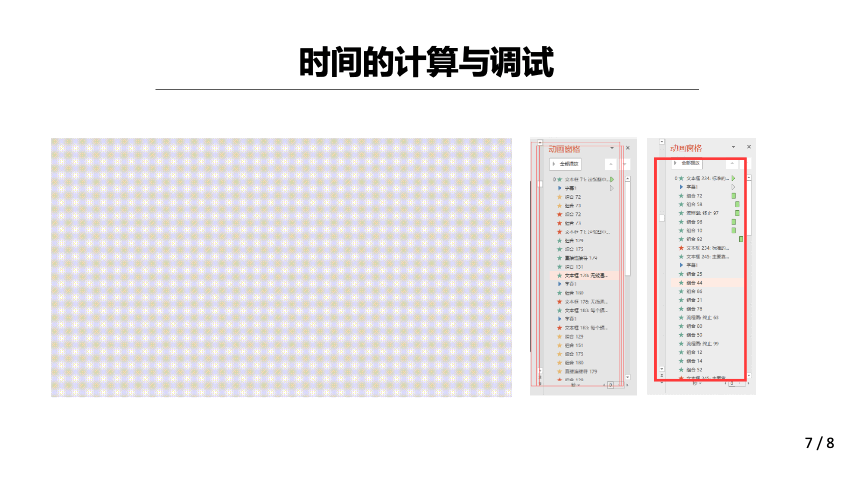Click left pane scrollbar up arrow
Screen dimensions: 853x480
pyautogui.click(x=628, y=179)
